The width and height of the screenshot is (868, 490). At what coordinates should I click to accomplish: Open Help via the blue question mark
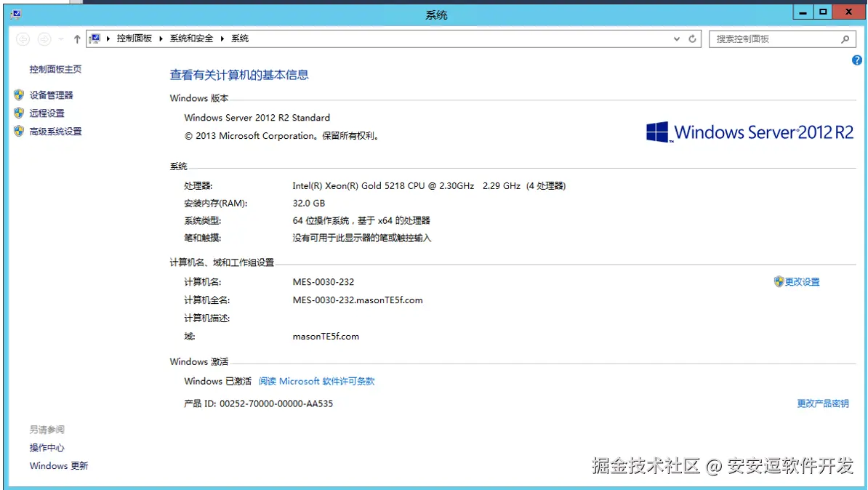[857, 60]
